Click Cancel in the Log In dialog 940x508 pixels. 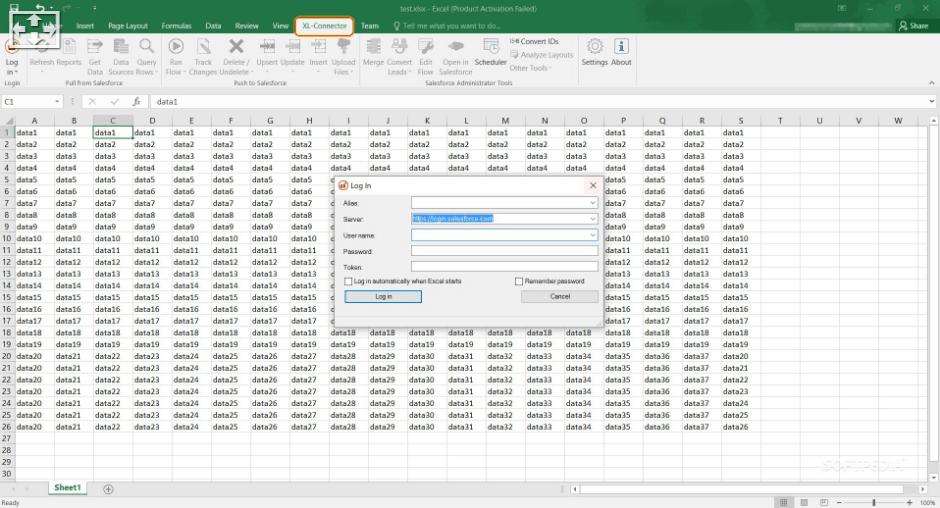point(560,296)
